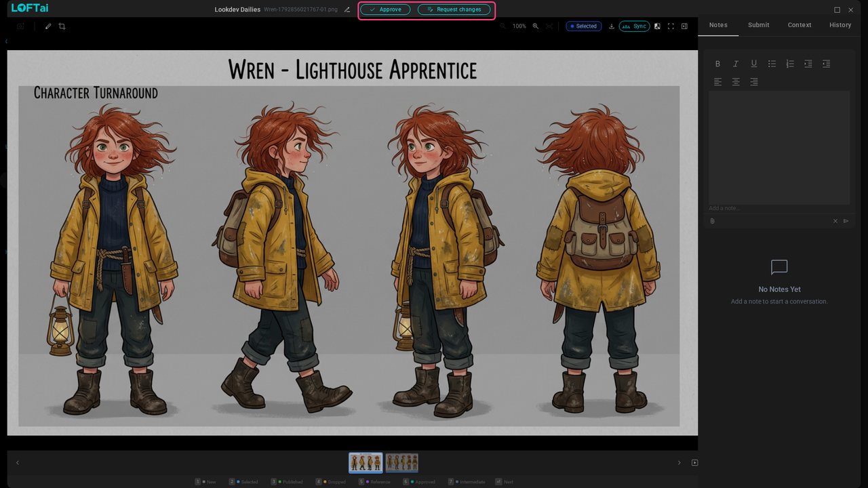Attach a file to the note
Screen dimensions: 868x488
(x=713, y=221)
